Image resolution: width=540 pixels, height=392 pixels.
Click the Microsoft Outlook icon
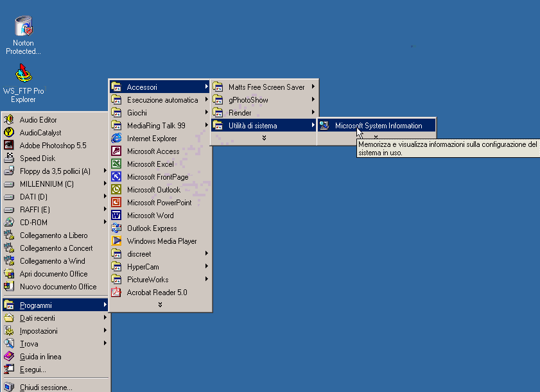(x=116, y=190)
